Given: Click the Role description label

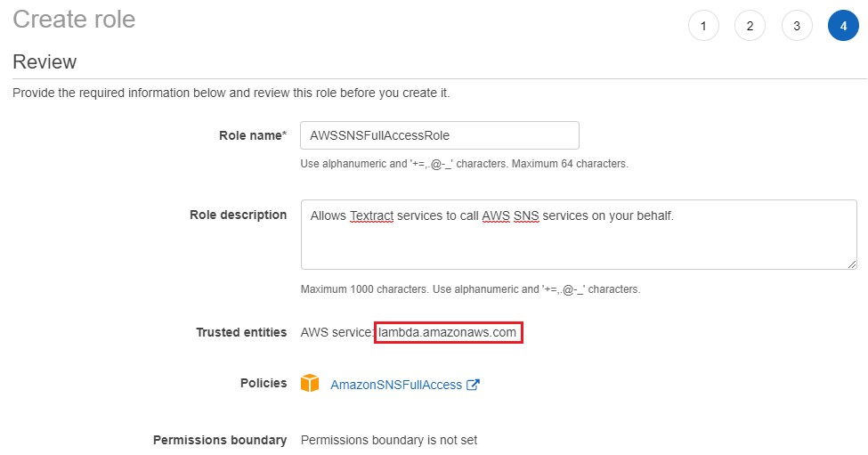Looking at the screenshot, I should click(238, 215).
